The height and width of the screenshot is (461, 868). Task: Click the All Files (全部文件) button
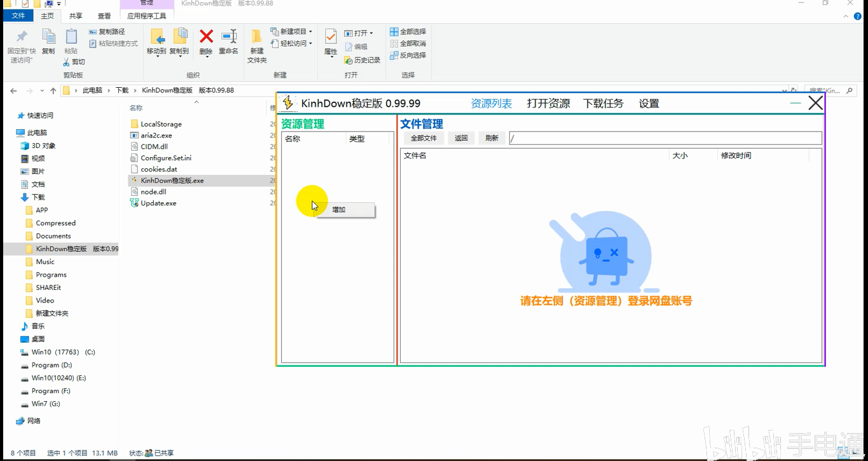click(x=424, y=138)
